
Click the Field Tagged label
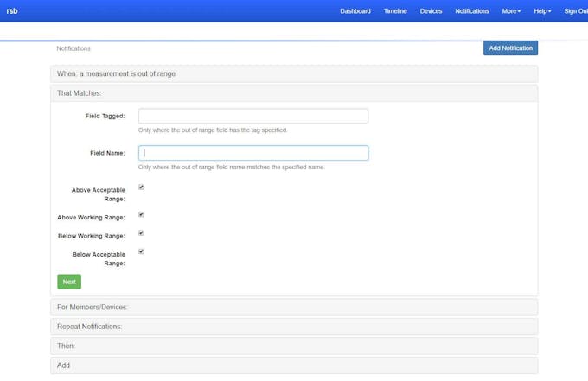105,116
